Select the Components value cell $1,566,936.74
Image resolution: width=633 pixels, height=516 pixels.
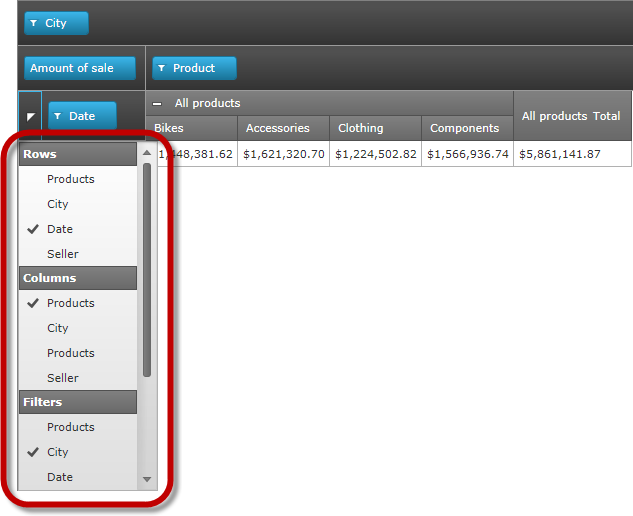(467, 154)
